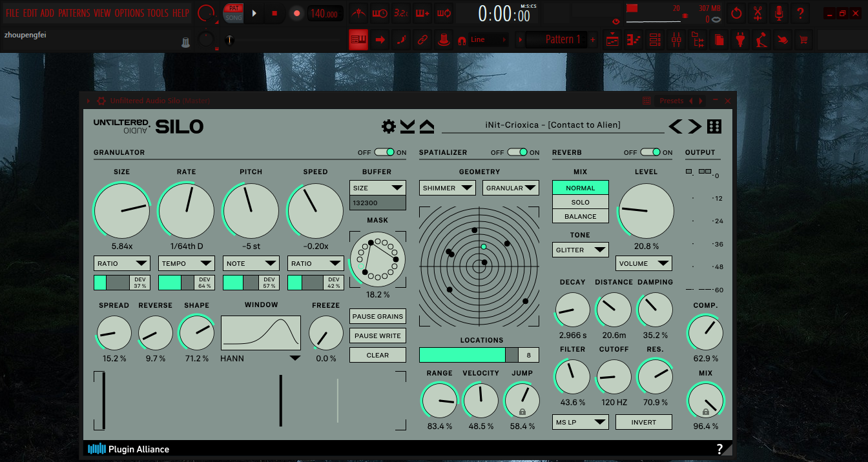Stop playback in FL Studio

[274, 13]
